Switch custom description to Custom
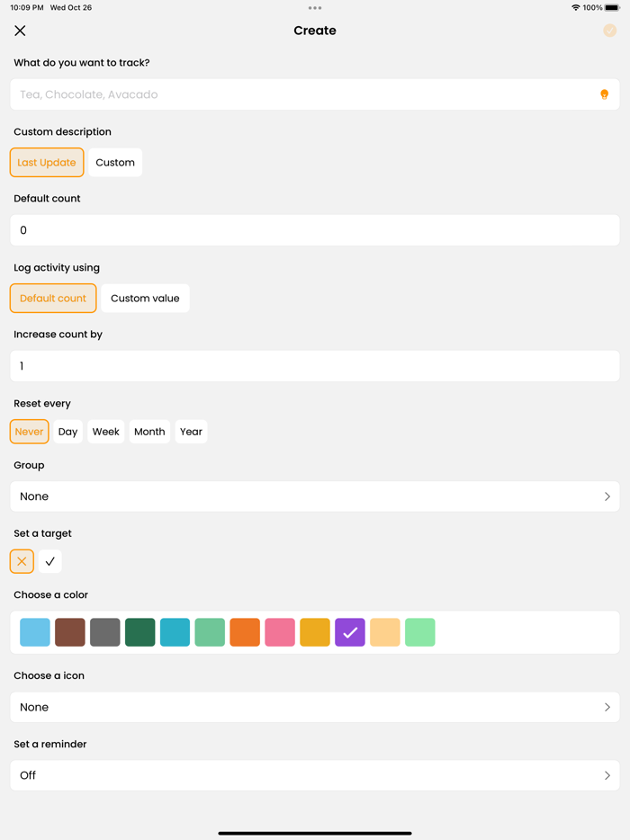 coord(115,162)
